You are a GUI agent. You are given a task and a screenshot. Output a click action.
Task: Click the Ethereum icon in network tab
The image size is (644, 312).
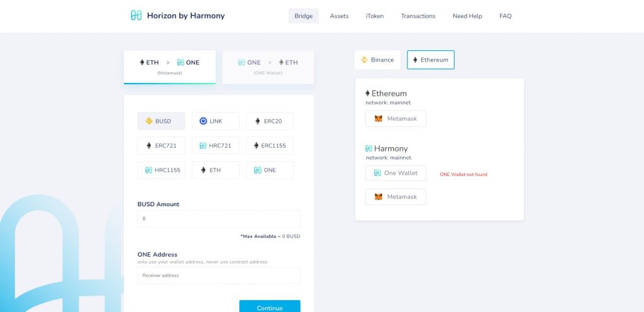[x=415, y=60]
